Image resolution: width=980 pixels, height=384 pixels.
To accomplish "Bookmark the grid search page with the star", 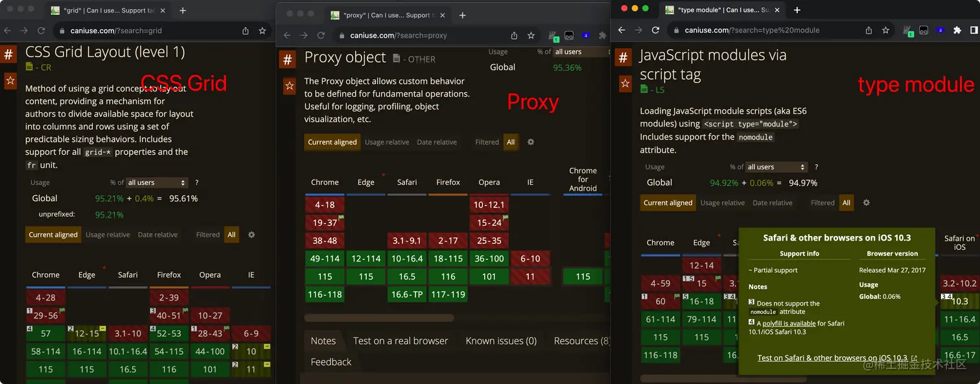I will (x=262, y=30).
